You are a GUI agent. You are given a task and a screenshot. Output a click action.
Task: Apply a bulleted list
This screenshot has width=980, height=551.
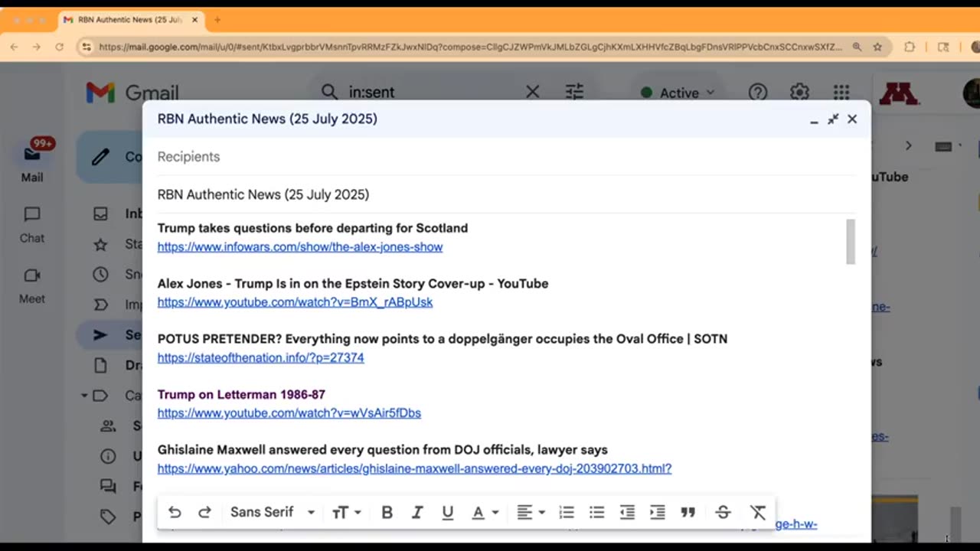coord(596,512)
